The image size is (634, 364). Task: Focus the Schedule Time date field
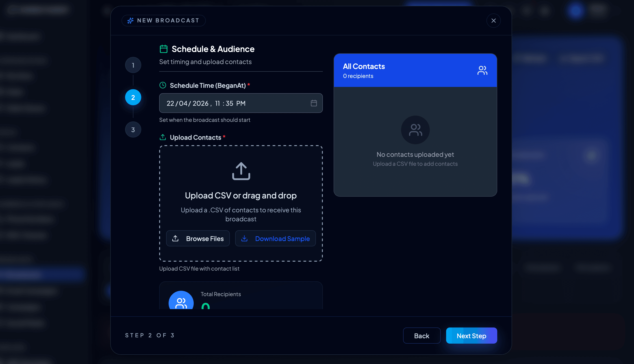coord(241,103)
